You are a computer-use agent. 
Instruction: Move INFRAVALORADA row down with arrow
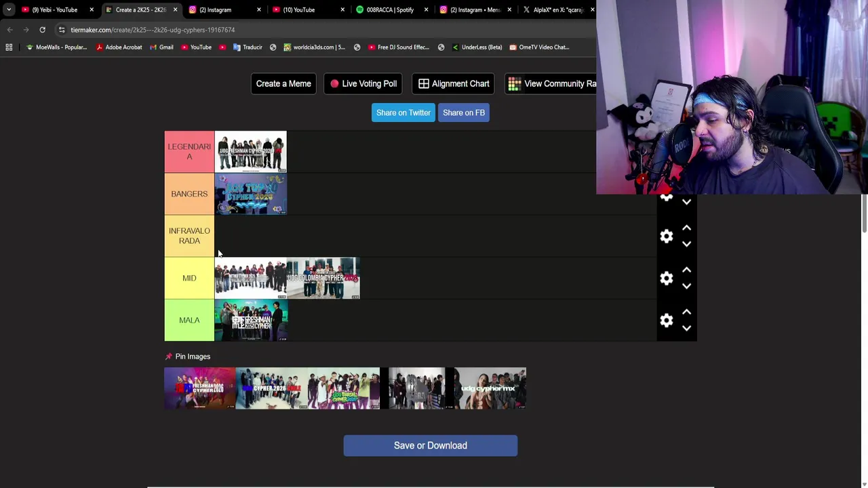(x=686, y=244)
